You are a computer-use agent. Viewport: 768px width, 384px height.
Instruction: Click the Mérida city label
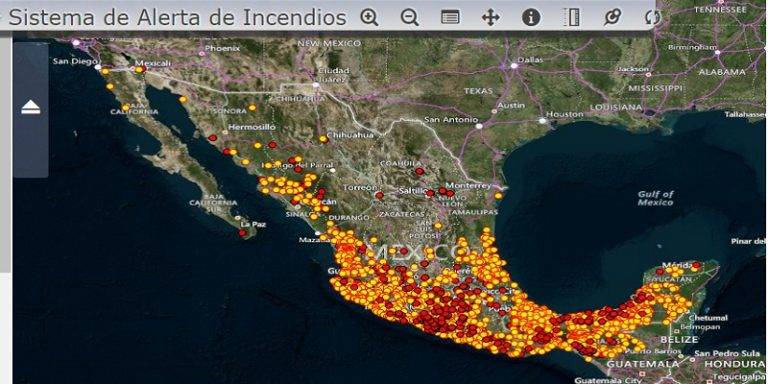click(678, 265)
